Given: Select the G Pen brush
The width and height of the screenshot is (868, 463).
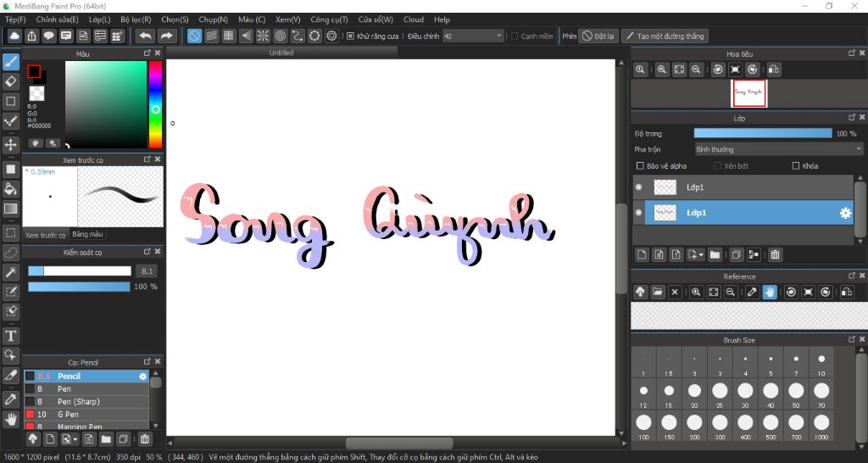Looking at the screenshot, I should point(86,415).
